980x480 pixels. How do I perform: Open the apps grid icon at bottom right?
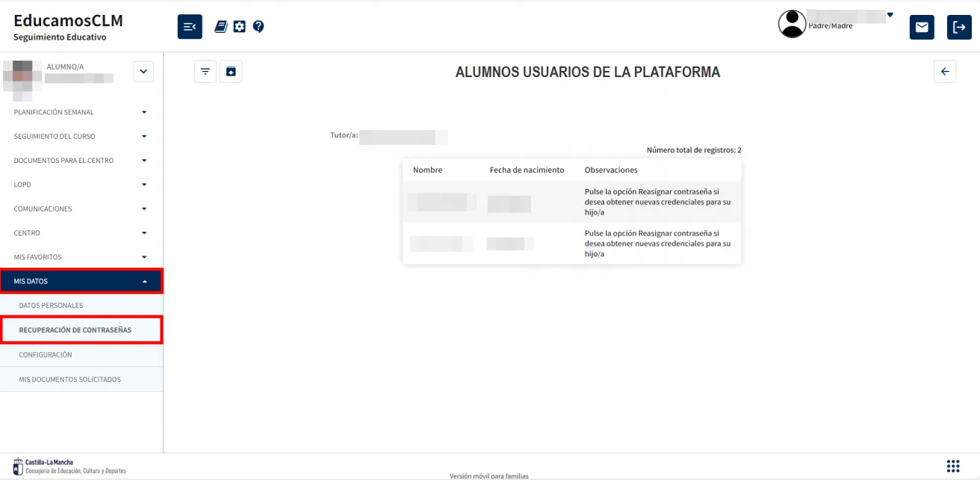pos(954,465)
